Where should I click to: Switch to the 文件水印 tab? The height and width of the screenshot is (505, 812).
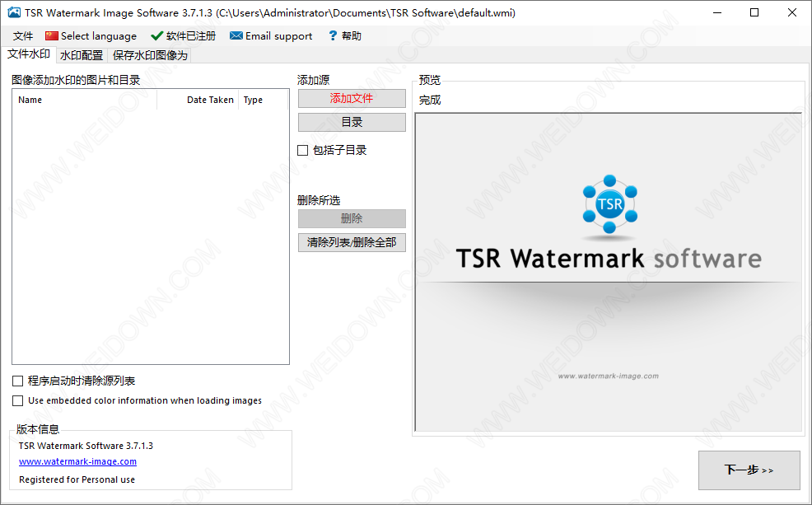29,54
